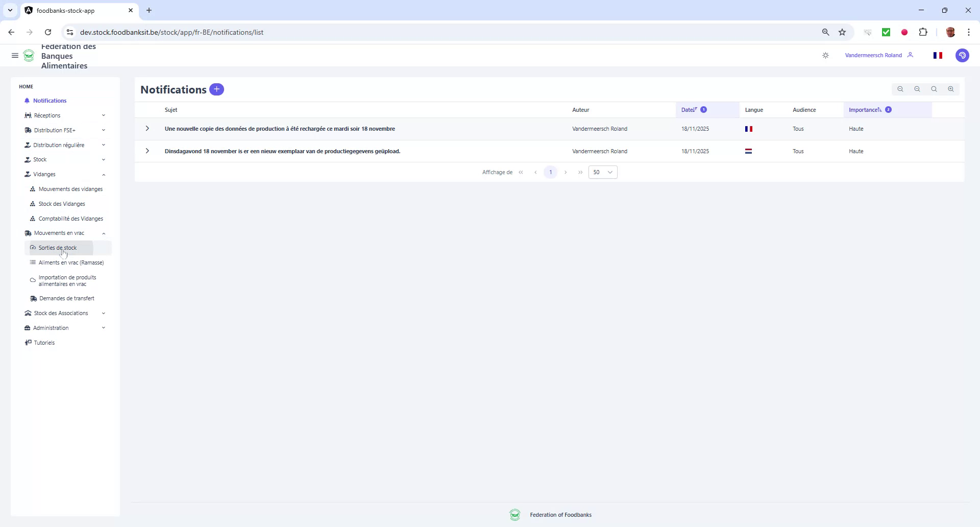Expand the first notification about production data
The image size is (980, 527).
[x=147, y=129]
